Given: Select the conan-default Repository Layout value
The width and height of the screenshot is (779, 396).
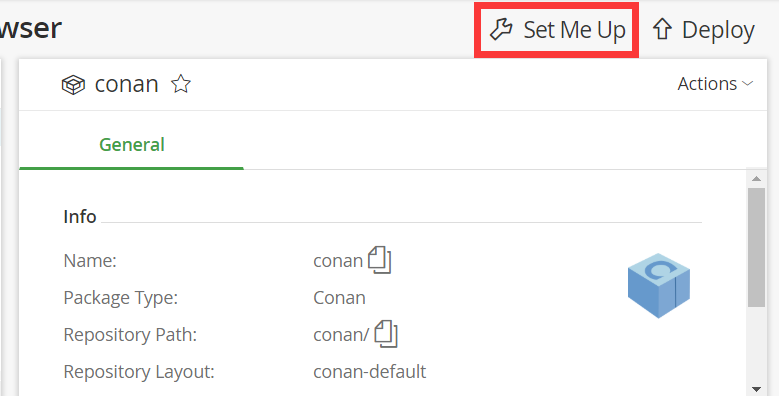Looking at the screenshot, I should coord(370,371).
